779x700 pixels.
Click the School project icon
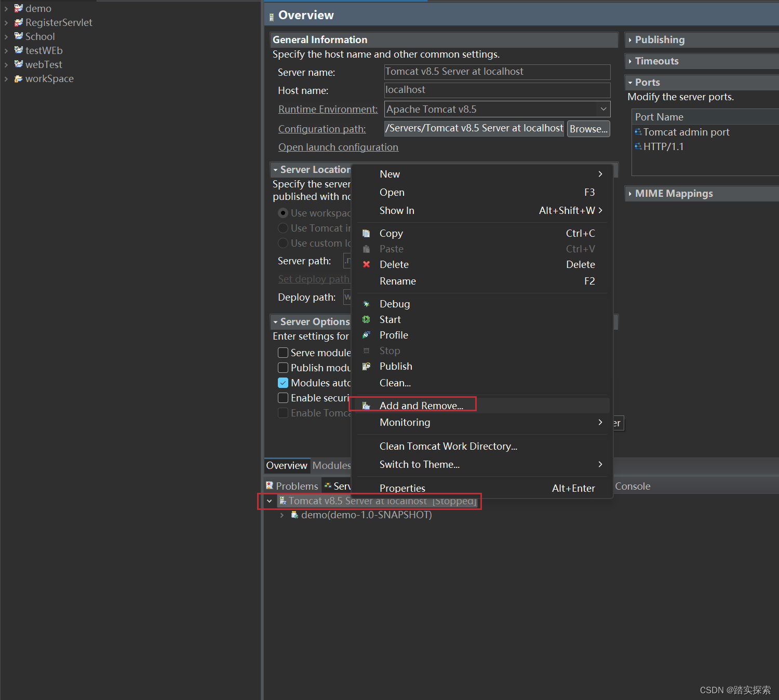tap(19, 36)
